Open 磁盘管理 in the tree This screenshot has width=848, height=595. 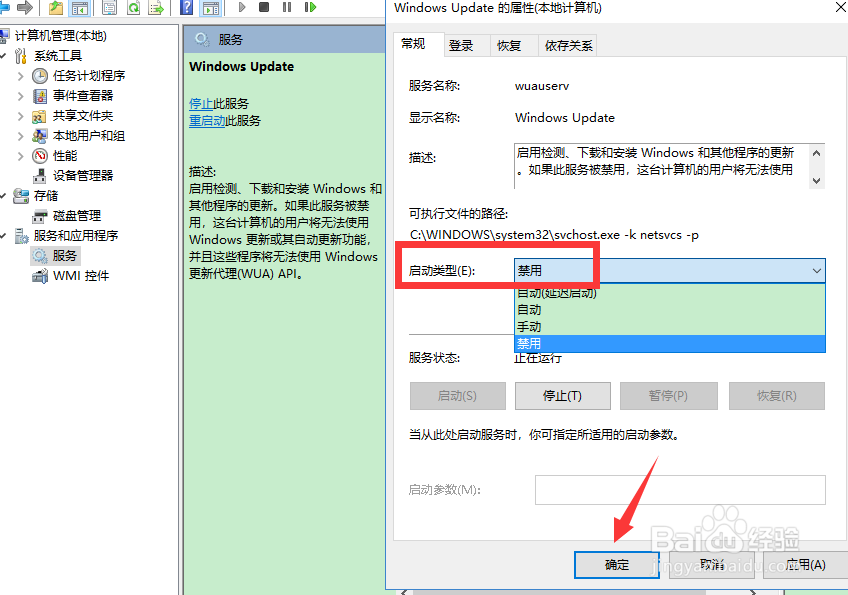(77, 216)
